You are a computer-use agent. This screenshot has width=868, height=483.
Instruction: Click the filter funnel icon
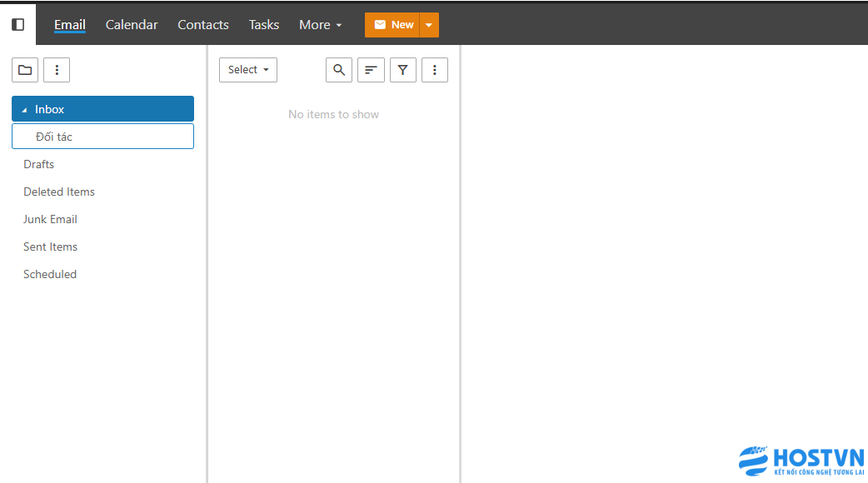coord(403,70)
